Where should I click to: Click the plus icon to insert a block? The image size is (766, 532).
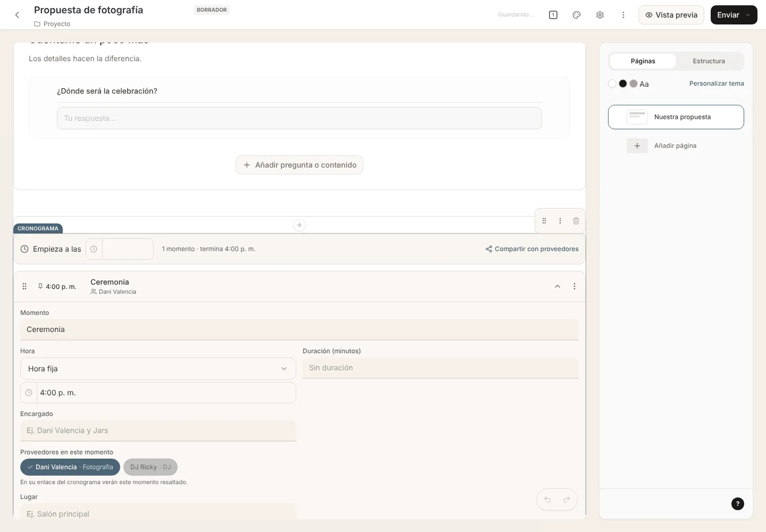point(299,225)
